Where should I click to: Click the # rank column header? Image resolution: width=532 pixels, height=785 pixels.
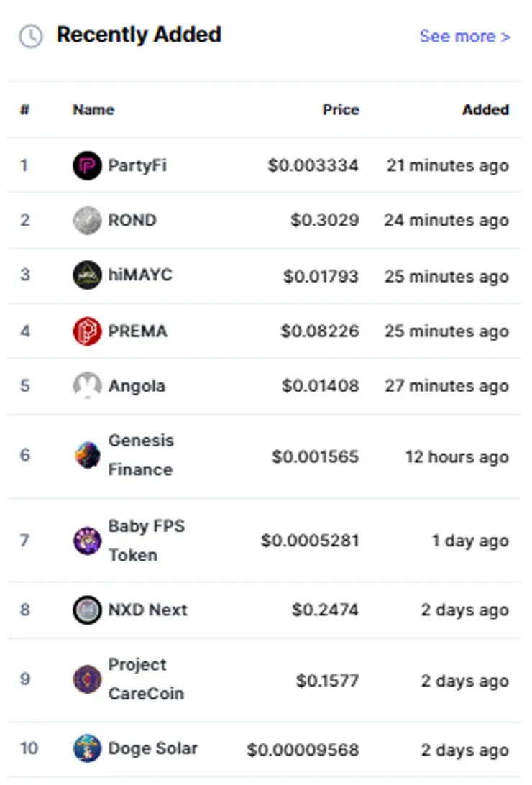coord(24,109)
